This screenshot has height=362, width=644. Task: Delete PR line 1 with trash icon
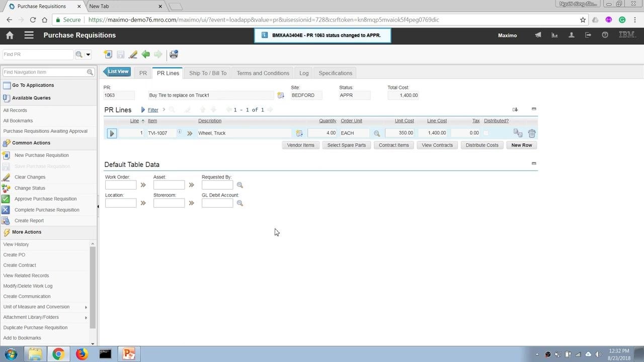532,133
